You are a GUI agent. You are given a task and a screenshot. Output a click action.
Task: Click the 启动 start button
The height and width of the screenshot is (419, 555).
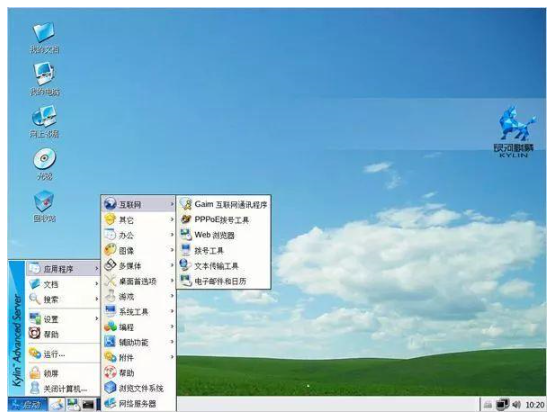[x=28, y=404]
